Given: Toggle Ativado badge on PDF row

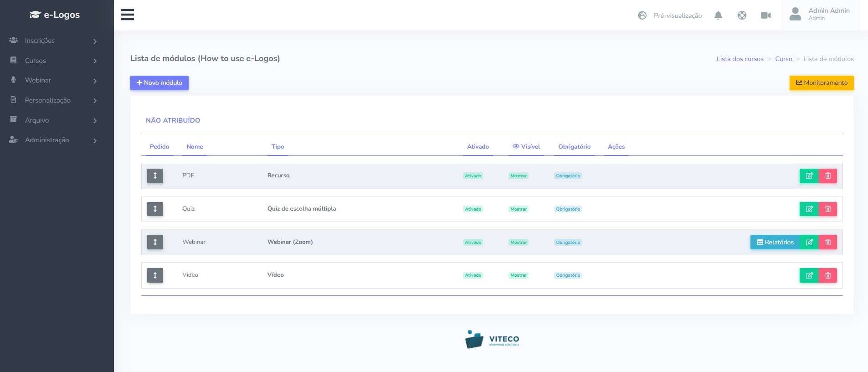Looking at the screenshot, I should coord(473,176).
